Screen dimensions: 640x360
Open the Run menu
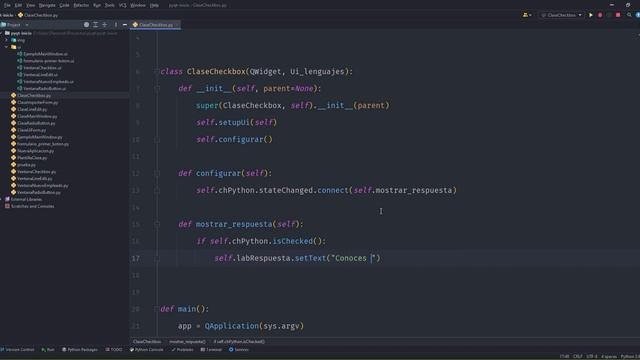pos(97,5)
